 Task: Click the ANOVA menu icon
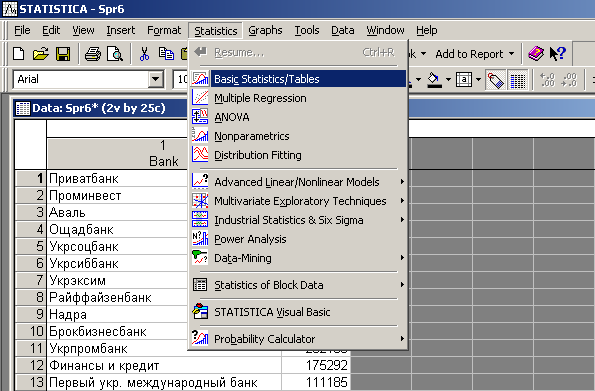point(200,117)
